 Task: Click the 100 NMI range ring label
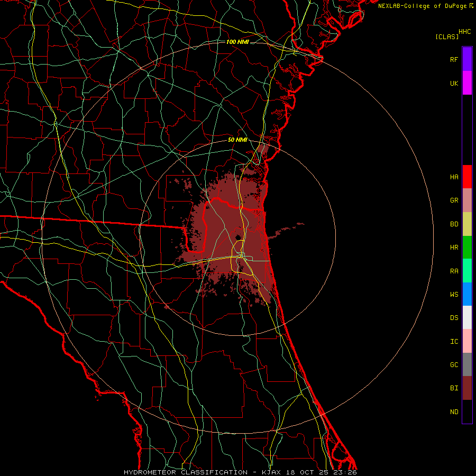237,42
